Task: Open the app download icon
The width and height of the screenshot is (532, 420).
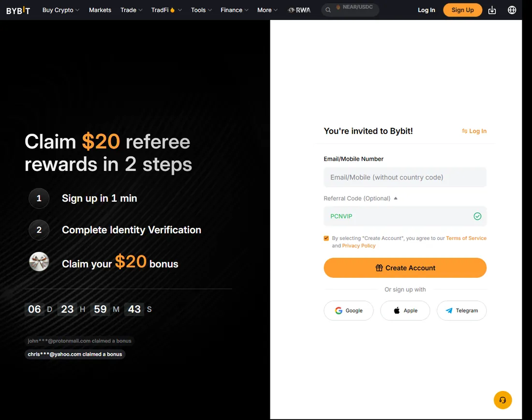Action: click(492, 10)
